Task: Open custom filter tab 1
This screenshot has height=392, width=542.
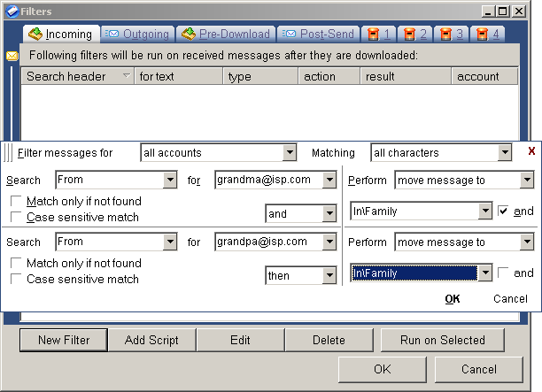Action: tap(379, 35)
